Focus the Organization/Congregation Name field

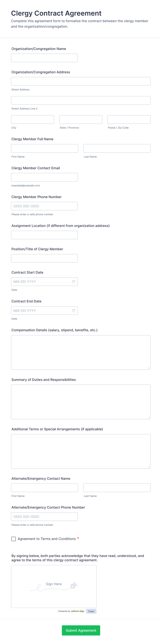point(44,58)
